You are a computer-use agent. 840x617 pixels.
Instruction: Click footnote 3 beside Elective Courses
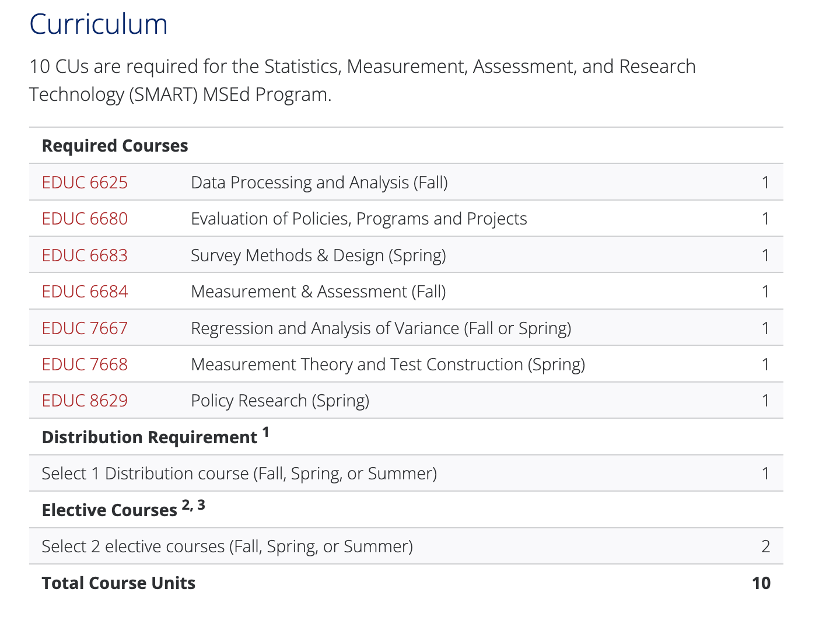tap(201, 505)
